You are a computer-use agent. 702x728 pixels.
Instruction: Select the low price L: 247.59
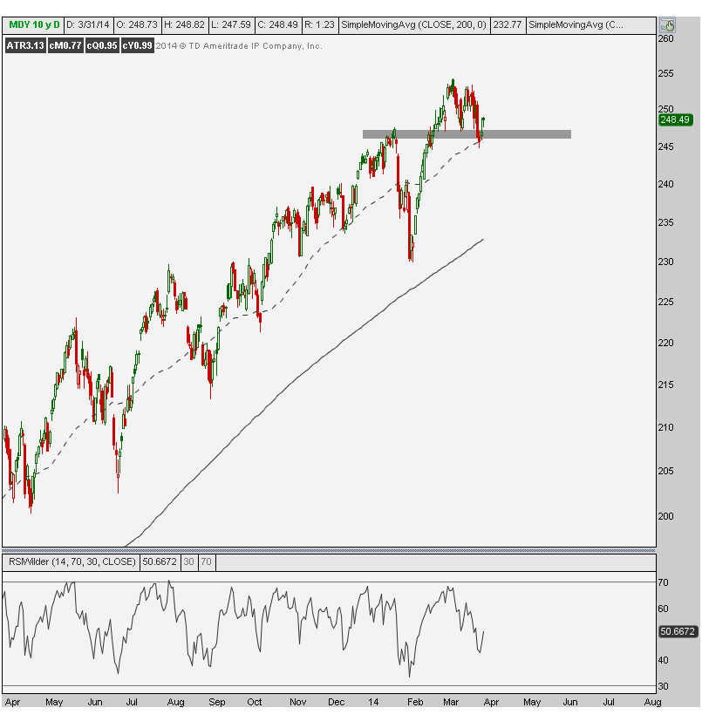pos(231,25)
